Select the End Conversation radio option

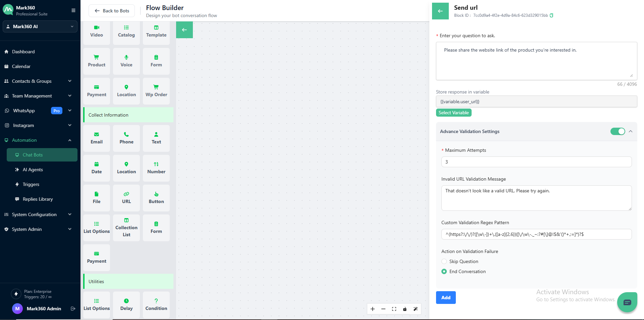point(444,271)
